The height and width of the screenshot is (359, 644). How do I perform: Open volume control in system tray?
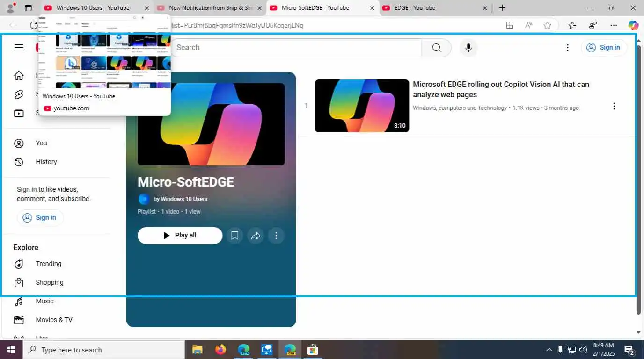tap(583, 350)
